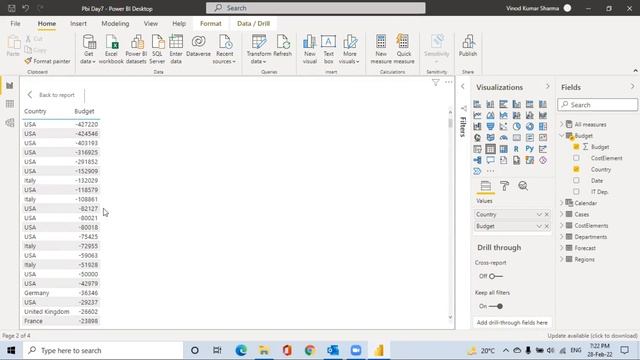The height and width of the screenshot is (360, 640).
Task: Open the Format tab paint roller
Action: (504, 186)
